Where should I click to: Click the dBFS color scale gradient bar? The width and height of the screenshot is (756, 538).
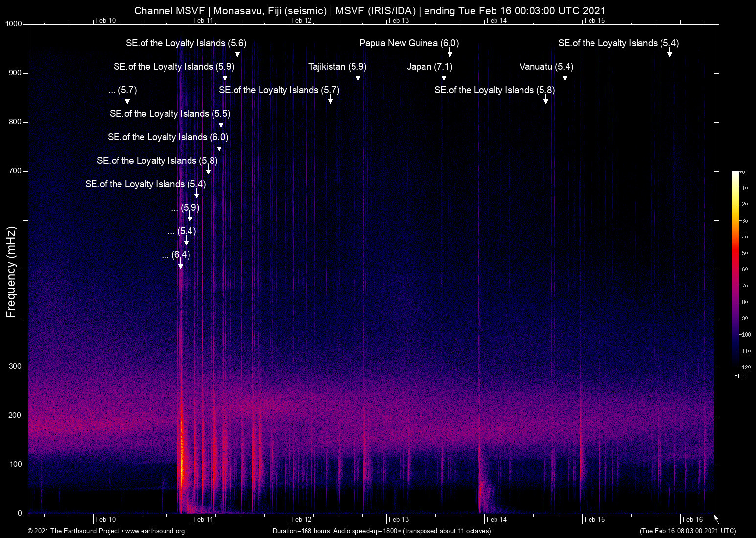click(x=735, y=269)
